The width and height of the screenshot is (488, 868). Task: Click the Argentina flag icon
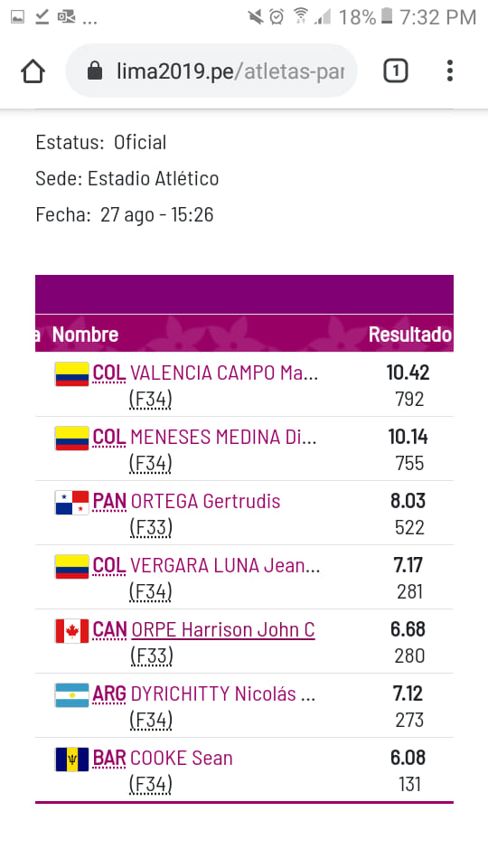[72, 695]
